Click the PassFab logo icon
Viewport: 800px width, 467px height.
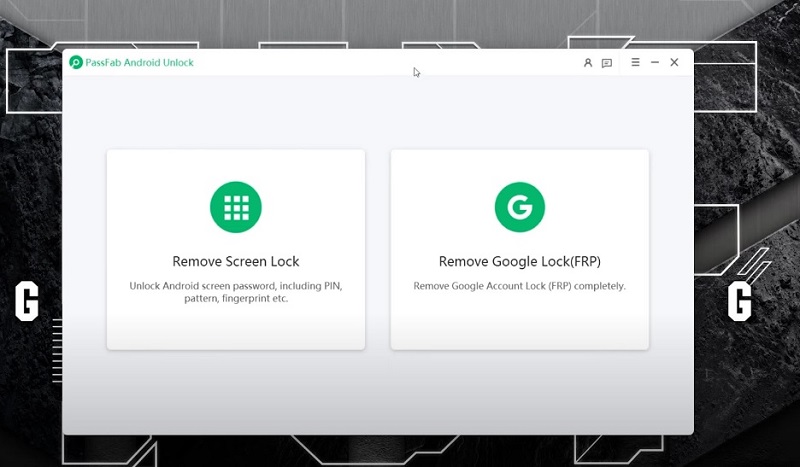(x=76, y=63)
